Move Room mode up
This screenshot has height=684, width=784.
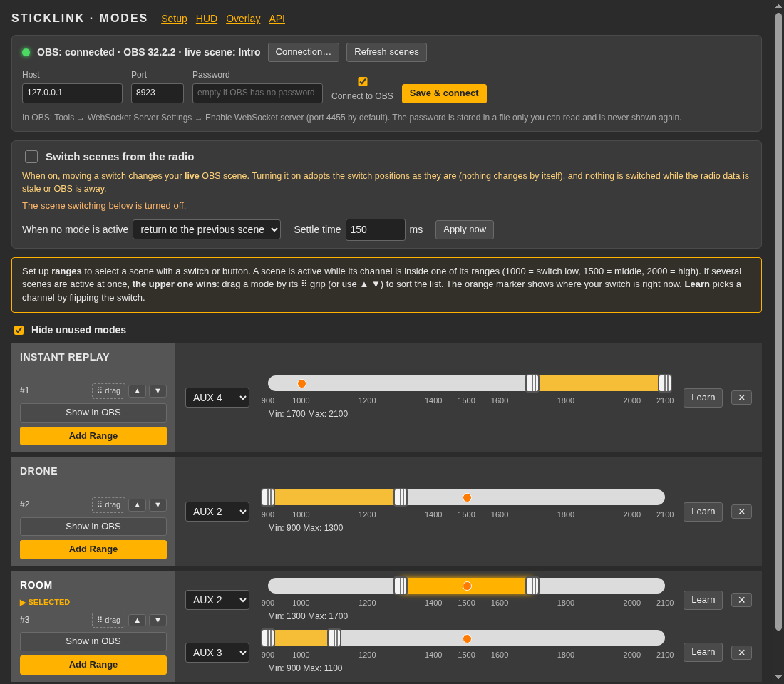click(x=137, y=621)
